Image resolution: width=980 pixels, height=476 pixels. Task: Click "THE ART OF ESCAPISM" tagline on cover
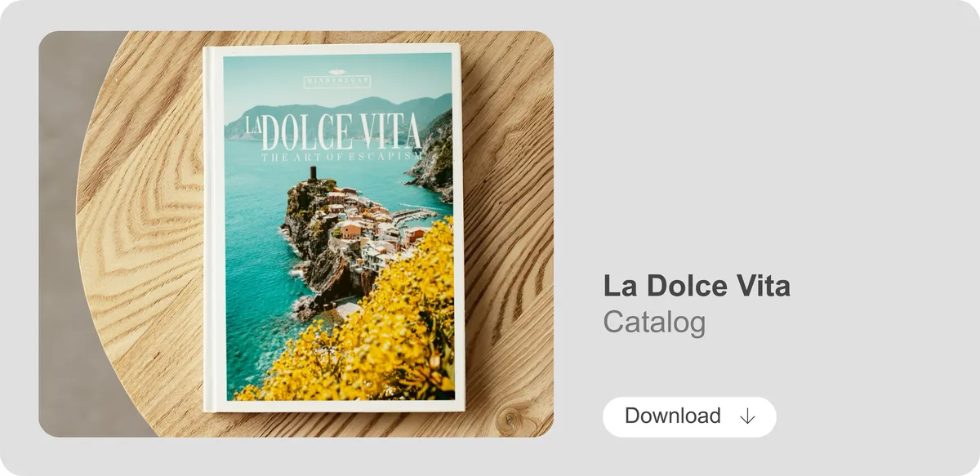pos(341,155)
